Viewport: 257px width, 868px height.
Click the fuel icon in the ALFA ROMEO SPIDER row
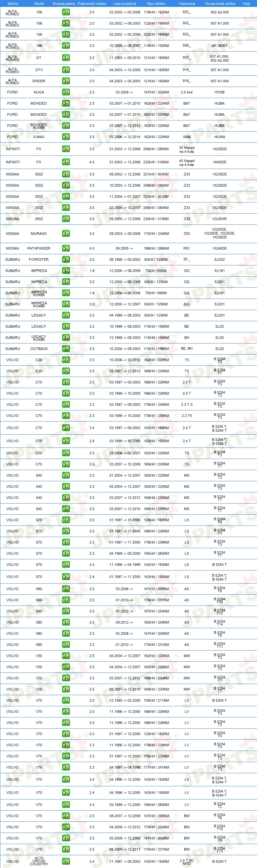coord(66,81)
